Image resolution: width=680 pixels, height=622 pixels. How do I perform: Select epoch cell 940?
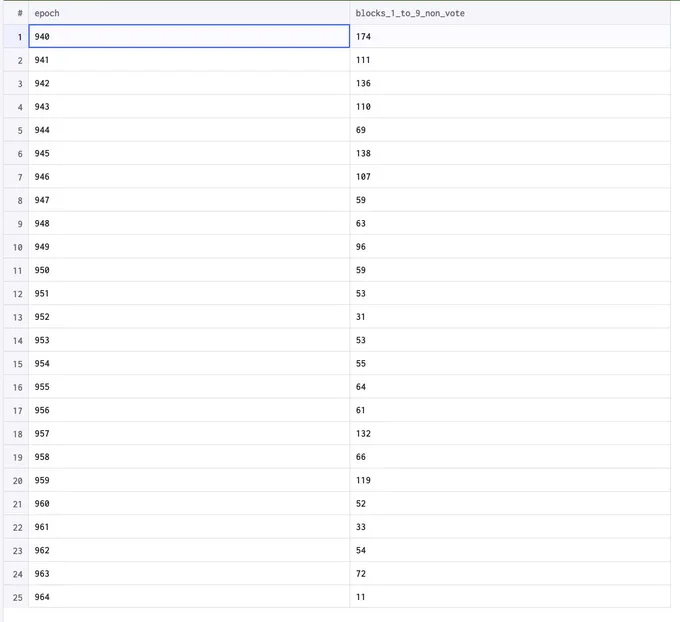click(189, 36)
